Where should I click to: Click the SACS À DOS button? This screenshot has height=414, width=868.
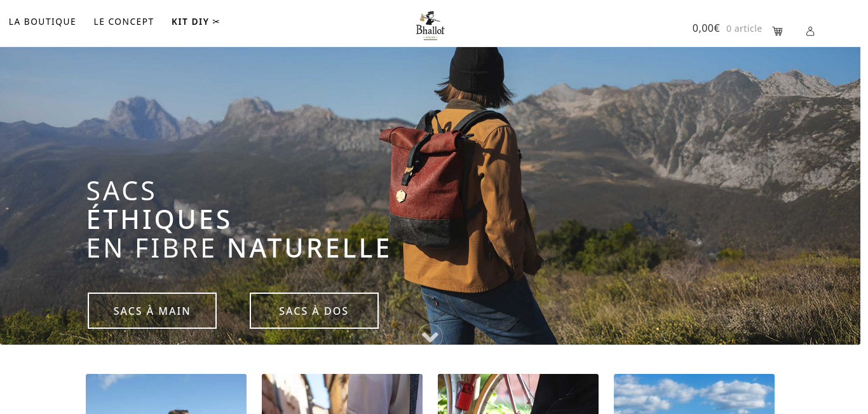(314, 311)
